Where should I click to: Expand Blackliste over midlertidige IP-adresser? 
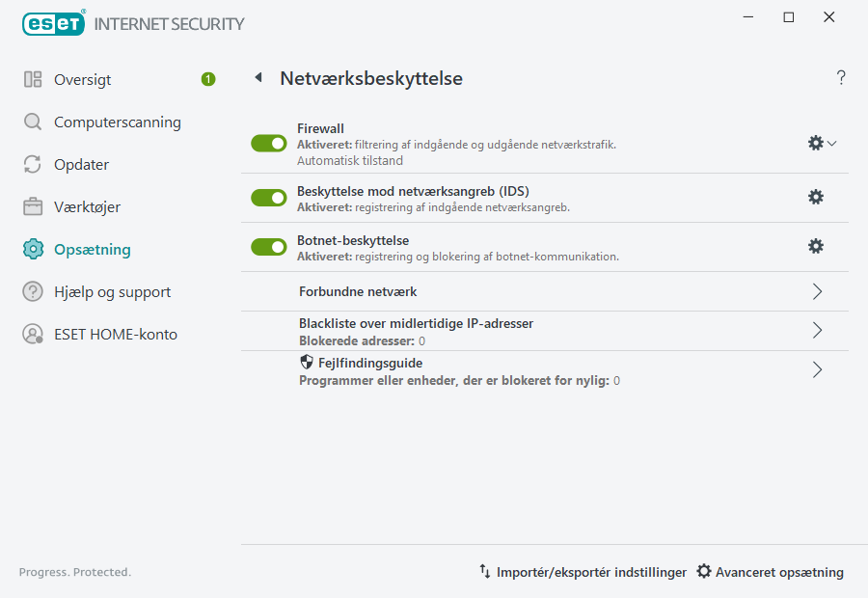pos(817,330)
